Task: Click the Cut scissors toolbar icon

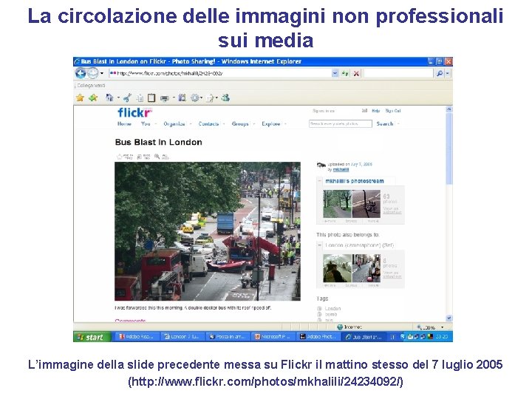Action: 127,98
